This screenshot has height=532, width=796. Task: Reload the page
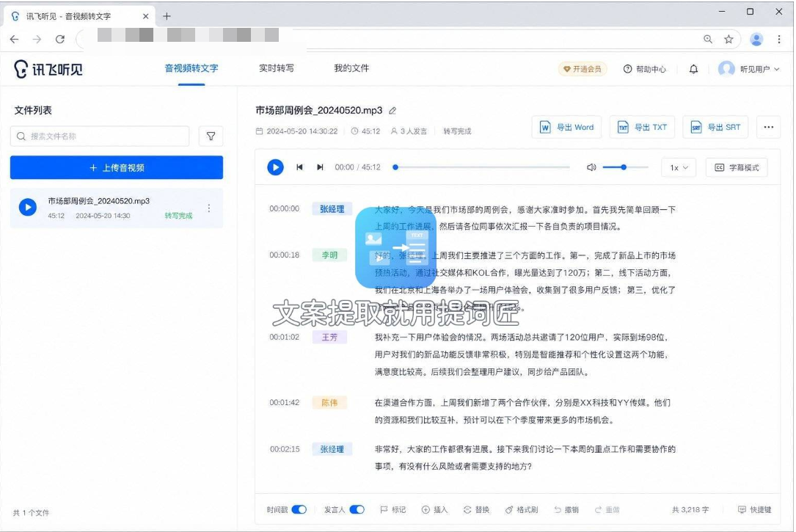(x=60, y=39)
